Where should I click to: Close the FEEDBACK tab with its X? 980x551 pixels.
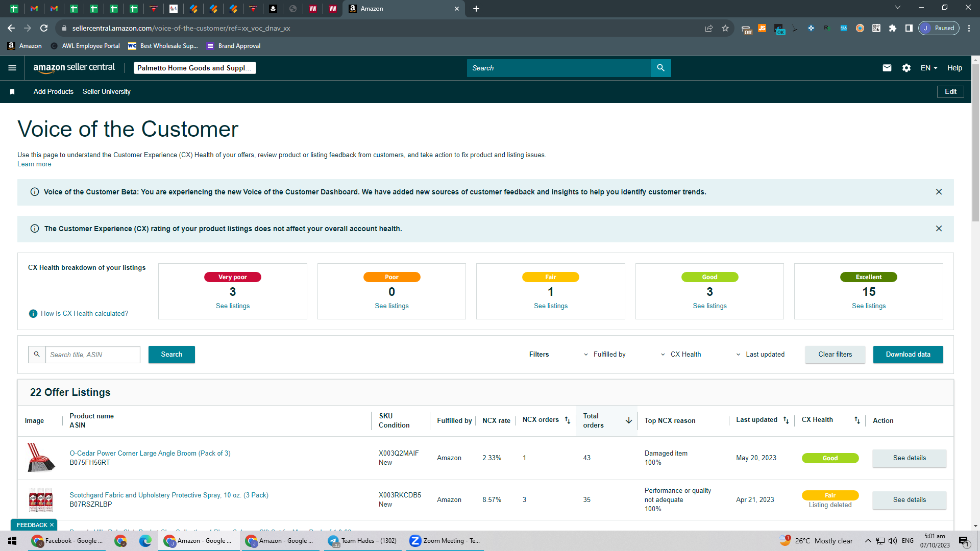coord(52,525)
